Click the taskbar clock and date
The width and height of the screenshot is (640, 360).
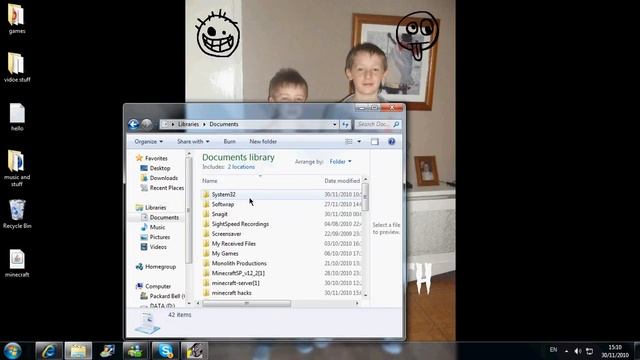[x=614, y=351]
